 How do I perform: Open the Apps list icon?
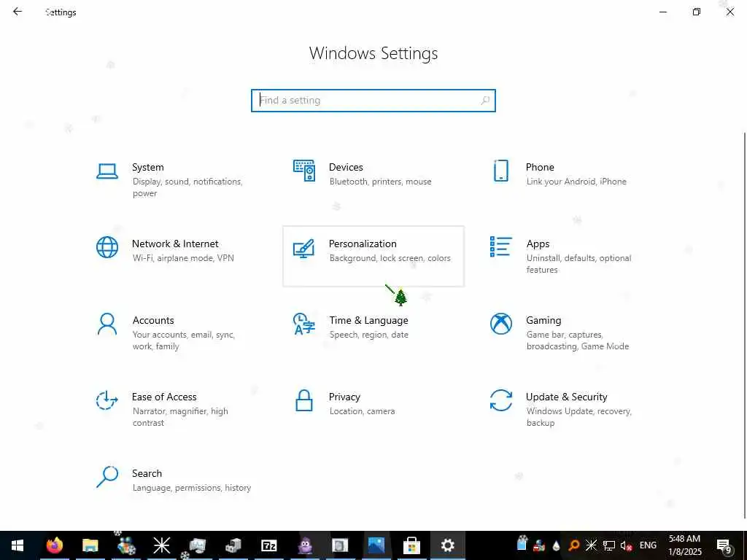(500, 246)
